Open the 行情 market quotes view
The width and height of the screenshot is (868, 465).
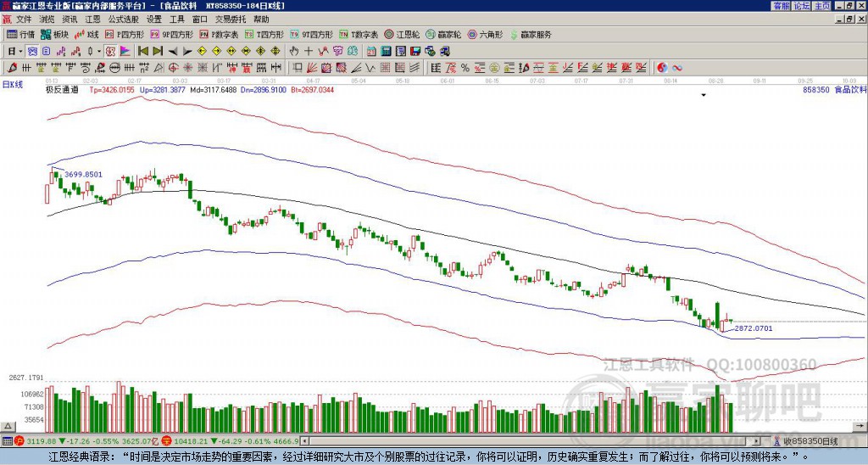(x=20, y=34)
